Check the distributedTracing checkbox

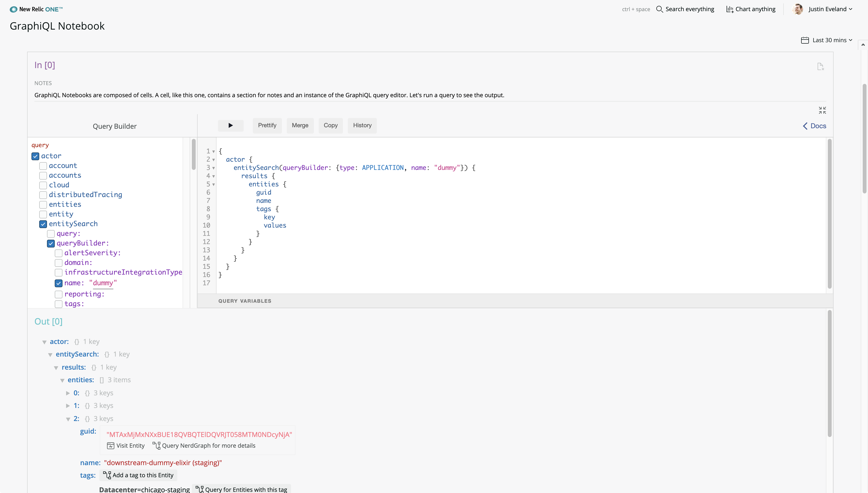coord(43,195)
